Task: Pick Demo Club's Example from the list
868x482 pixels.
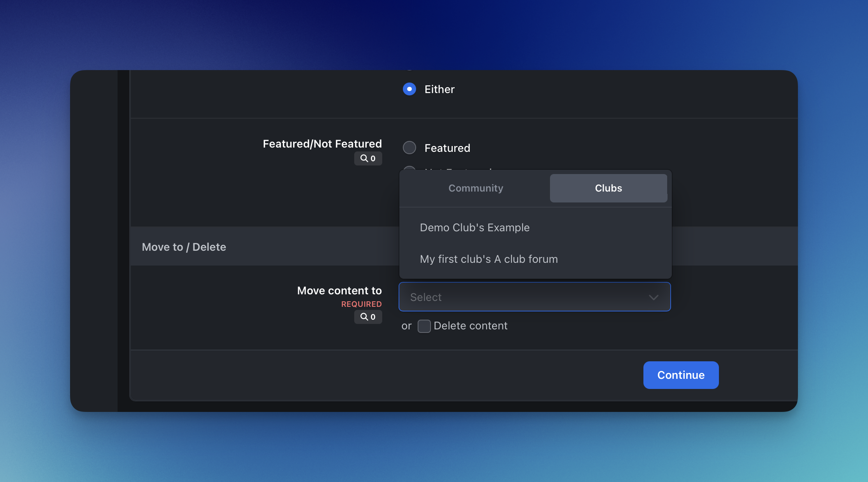Action: 474,228
